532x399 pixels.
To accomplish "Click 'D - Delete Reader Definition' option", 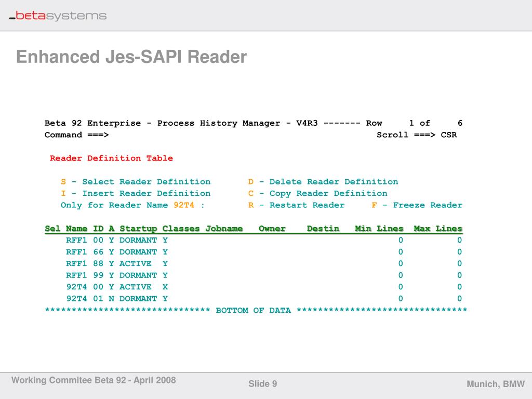I will click(323, 181).
